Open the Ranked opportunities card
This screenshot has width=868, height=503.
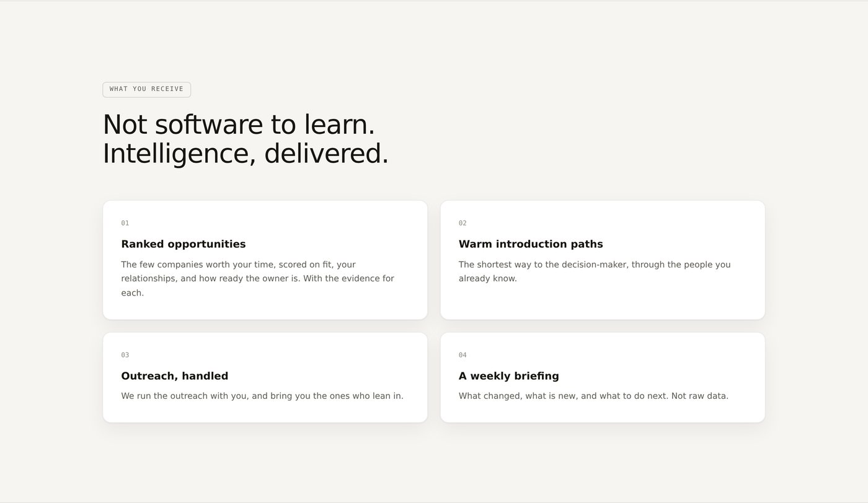pos(265,260)
